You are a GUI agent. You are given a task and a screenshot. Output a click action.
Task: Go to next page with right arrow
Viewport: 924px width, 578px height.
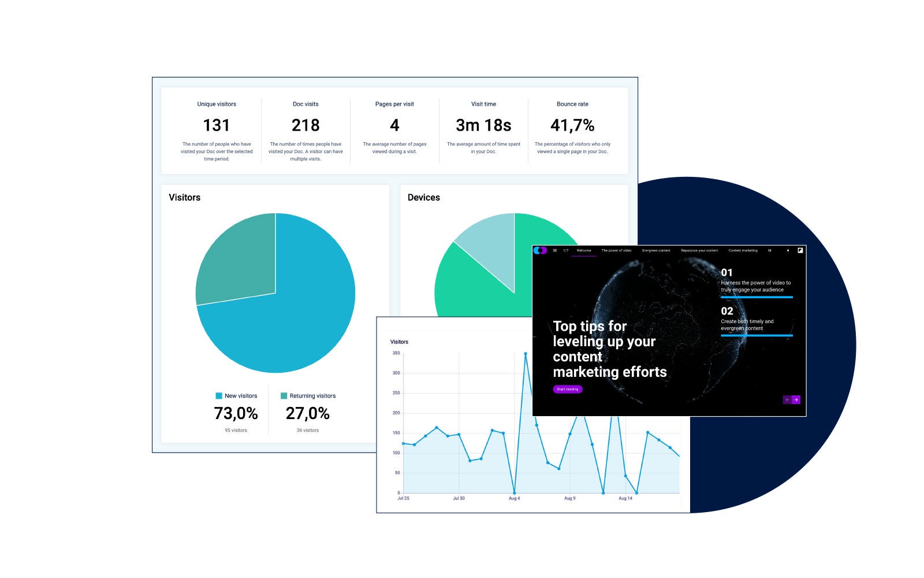click(796, 399)
